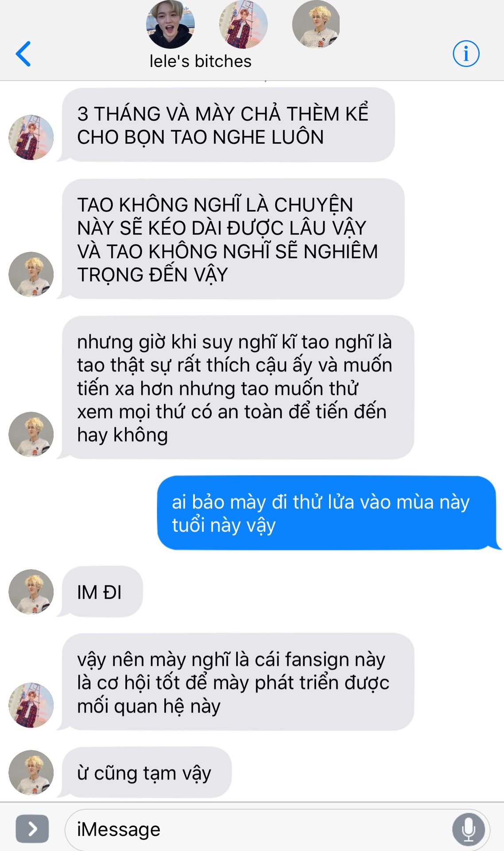
Task: Tap avatar next to 'ừ cũng tạm vậy'
Action: (x=31, y=773)
